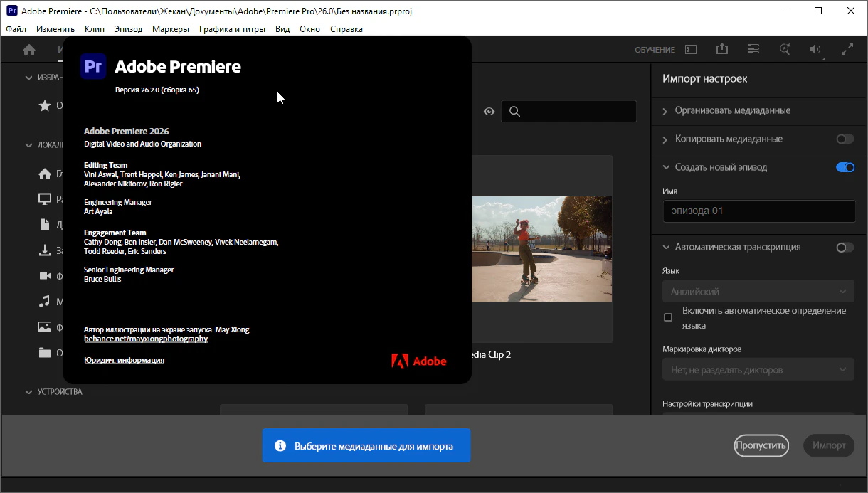Check 'Включить автоматическое определение языка' box
This screenshot has width=868, height=493.
coord(668,317)
